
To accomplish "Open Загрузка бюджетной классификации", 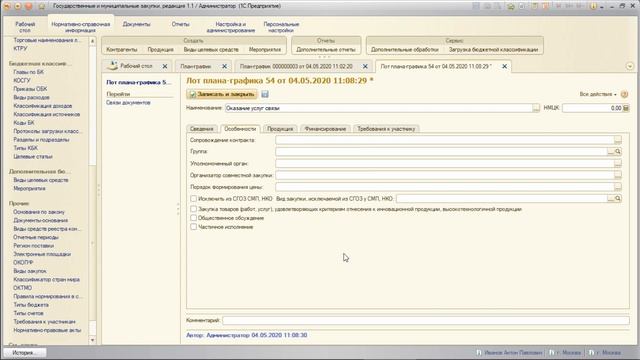I will pos(493,49).
